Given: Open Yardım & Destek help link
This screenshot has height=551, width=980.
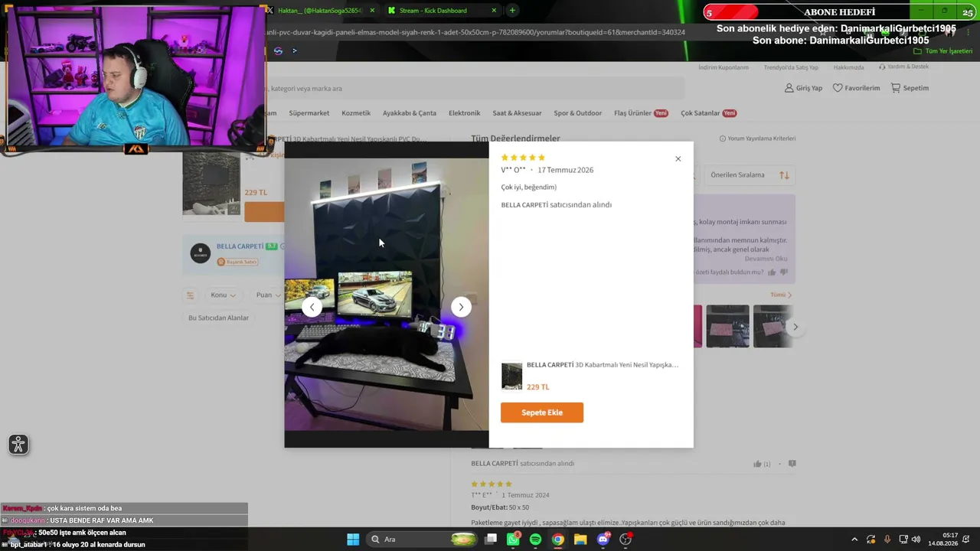Looking at the screenshot, I should (903, 67).
